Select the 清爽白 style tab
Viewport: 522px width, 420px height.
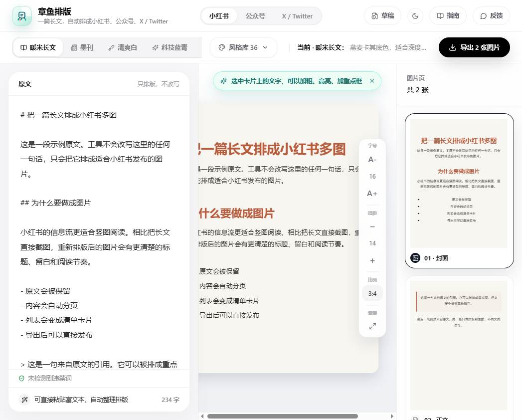pyautogui.click(x=123, y=47)
